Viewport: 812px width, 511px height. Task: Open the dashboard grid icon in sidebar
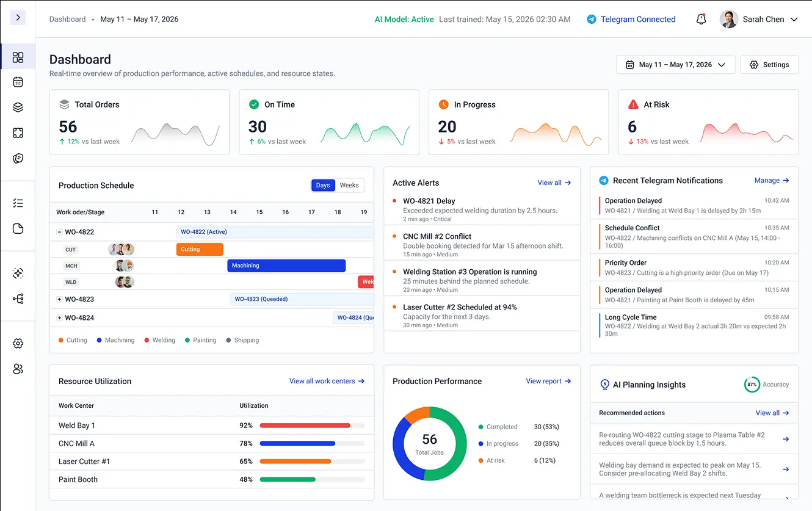(18, 57)
